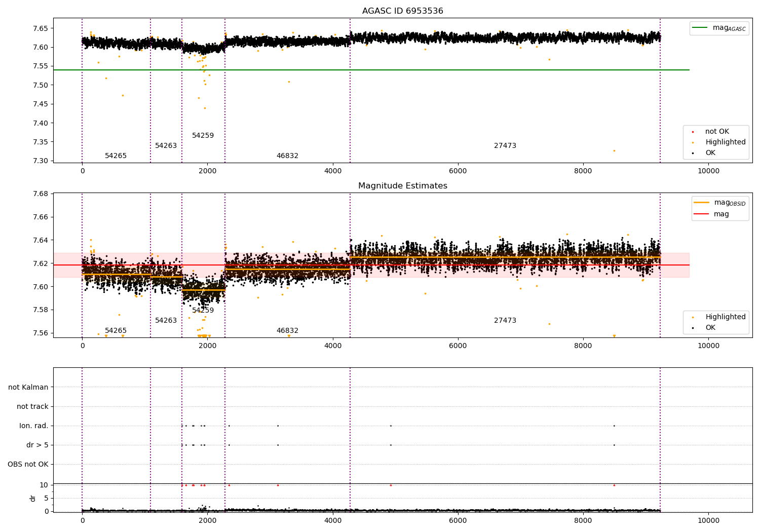Click the 'not track' axis label
Screen dimensions: 760x532
pos(32,406)
